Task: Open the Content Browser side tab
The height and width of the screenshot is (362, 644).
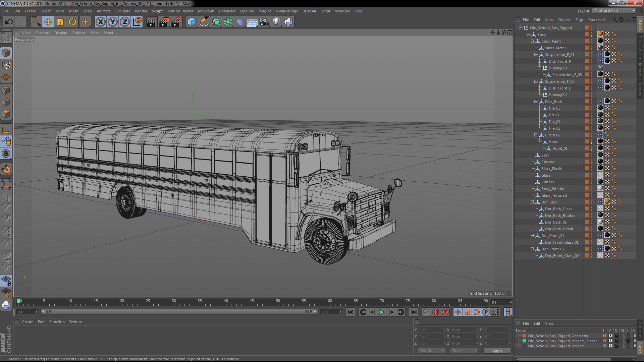Action: coord(640,62)
